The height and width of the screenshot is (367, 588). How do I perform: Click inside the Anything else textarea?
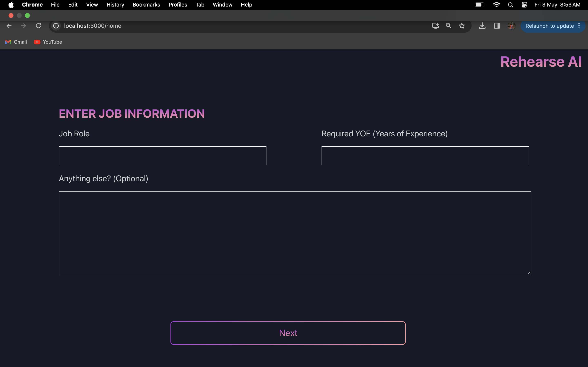(295, 233)
